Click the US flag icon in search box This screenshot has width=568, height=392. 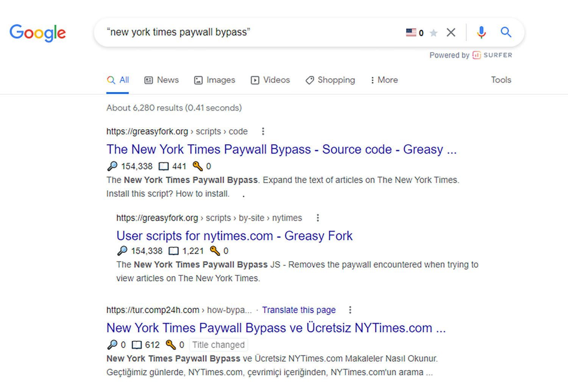tap(411, 32)
